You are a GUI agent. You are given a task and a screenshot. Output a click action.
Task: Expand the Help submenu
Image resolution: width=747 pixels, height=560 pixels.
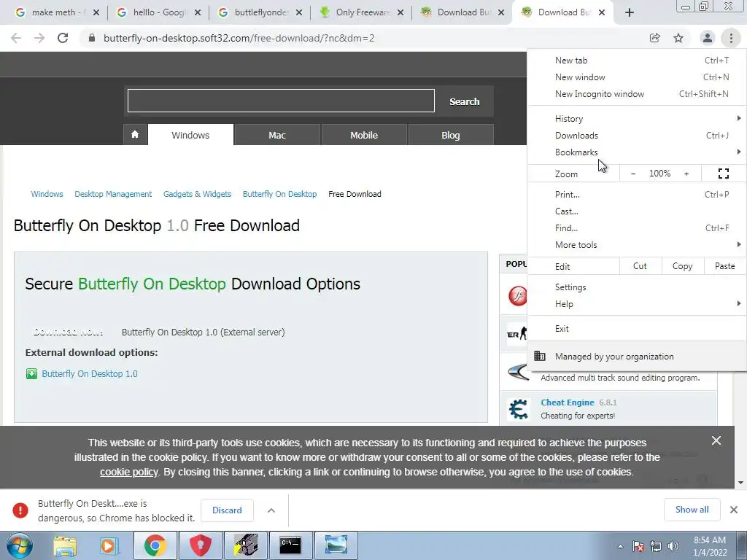(636, 304)
